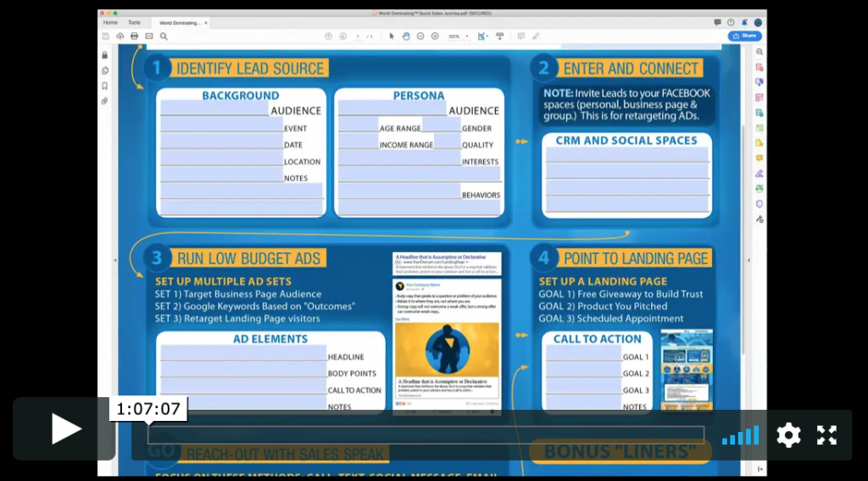Seek along the video progress bar
The height and width of the screenshot is (481, 868).
pyautogui.click(x=426, y=435)
